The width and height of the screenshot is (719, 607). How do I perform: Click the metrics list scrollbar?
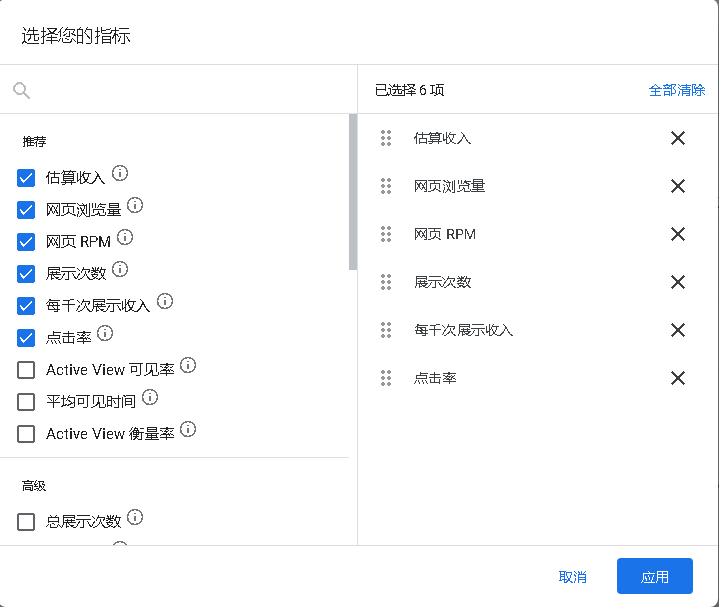(x=353, y=192)
